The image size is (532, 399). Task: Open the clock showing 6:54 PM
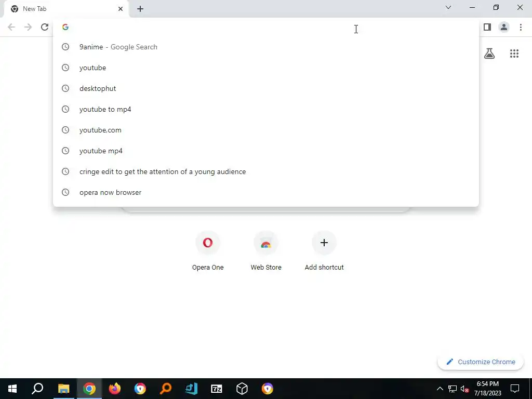487,389
